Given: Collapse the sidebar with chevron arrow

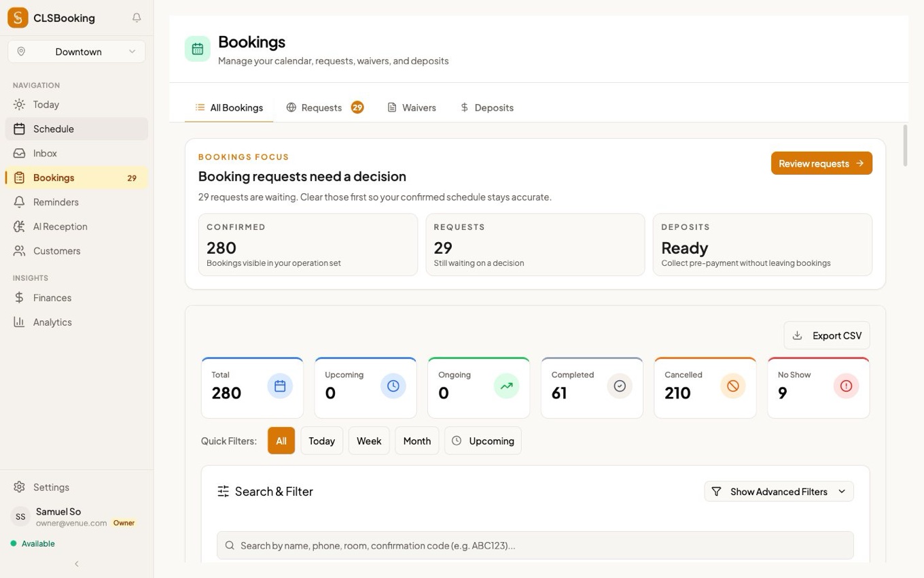Looking at the screenshot, I should [77, 564].
